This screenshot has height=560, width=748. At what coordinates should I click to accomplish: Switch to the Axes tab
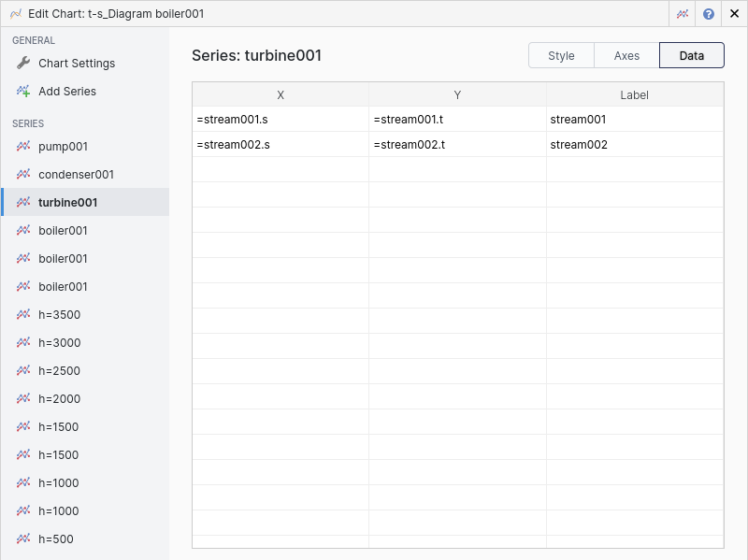pos(626,56)
